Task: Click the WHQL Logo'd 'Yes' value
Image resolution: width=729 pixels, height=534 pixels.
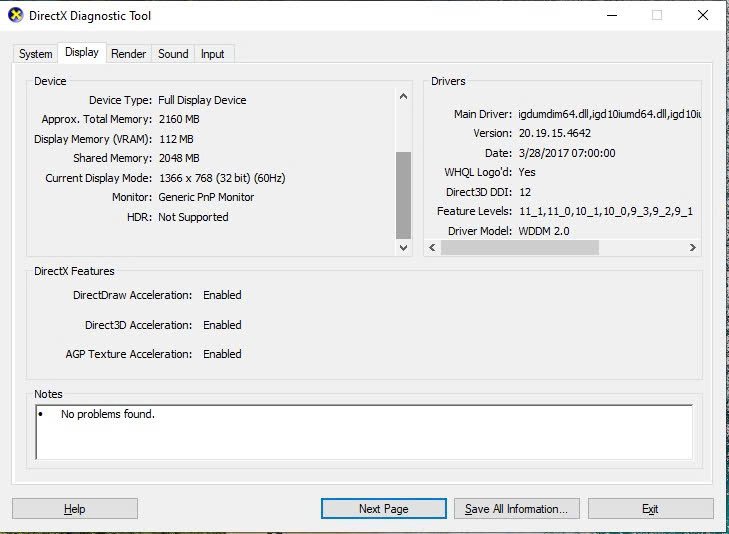Action: (x=527, y=172)
